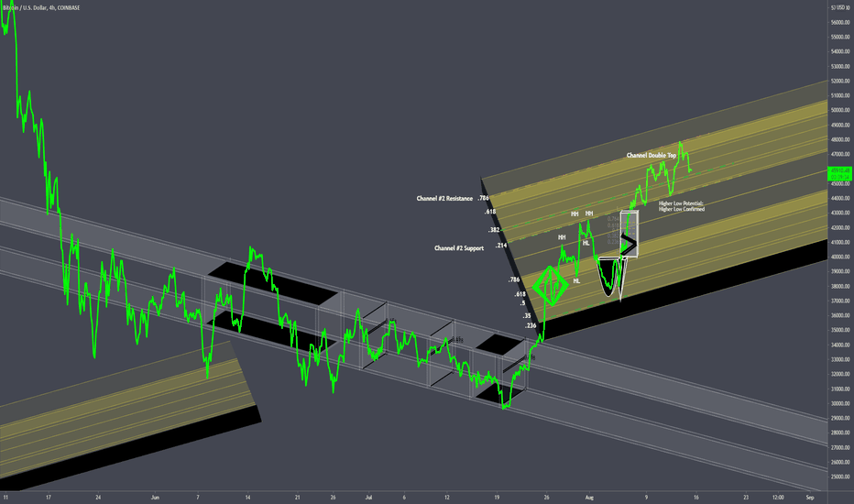Click the Jul label on time axis
This screenshot has height=504, width=854.
(368, 498)
